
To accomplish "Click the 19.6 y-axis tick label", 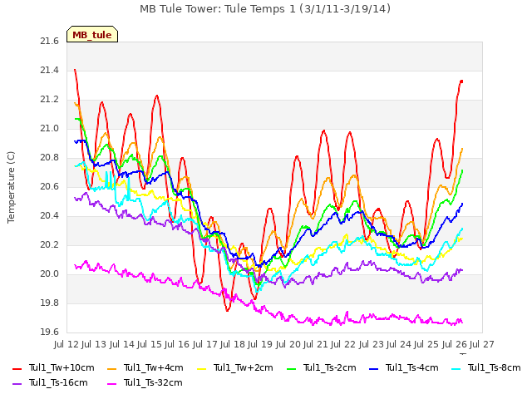I will [50, 332].
